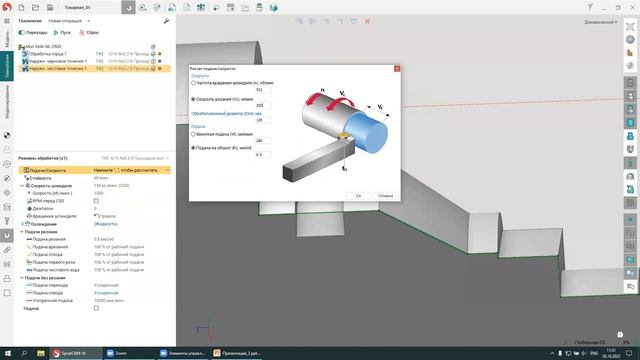Click the Сброс reset icon
Viewport: 640px width, 360px height.
point(82,32)
